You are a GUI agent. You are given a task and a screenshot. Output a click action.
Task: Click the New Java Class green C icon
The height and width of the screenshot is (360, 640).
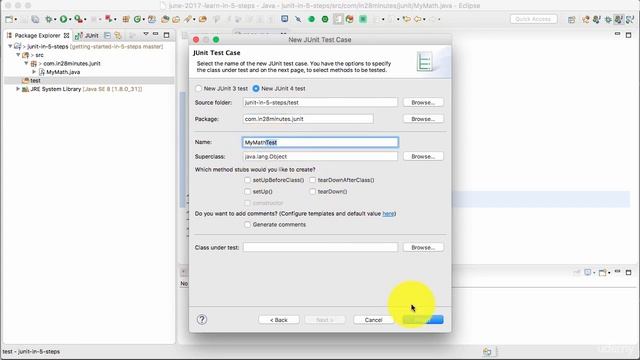tap(137, 19)
